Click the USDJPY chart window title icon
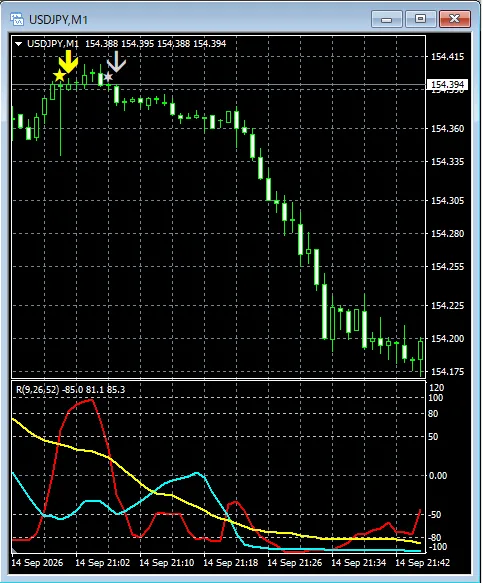Screen dimensions: 483x583 pyautogui.click(x=17, y=19)
